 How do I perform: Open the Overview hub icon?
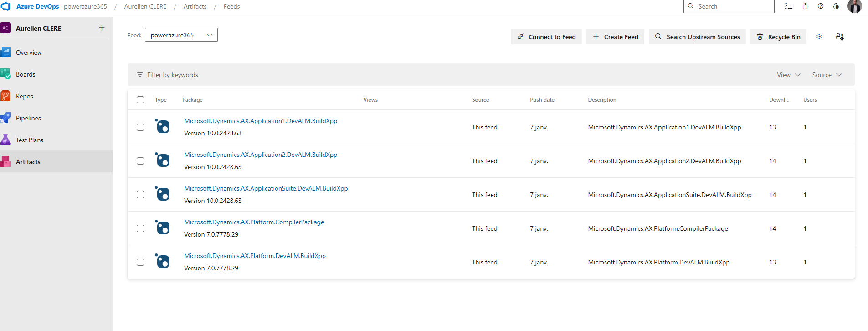(x=5, y=52)
